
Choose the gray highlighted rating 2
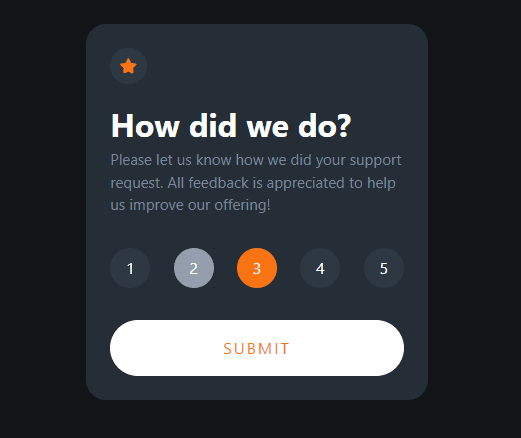194,268
